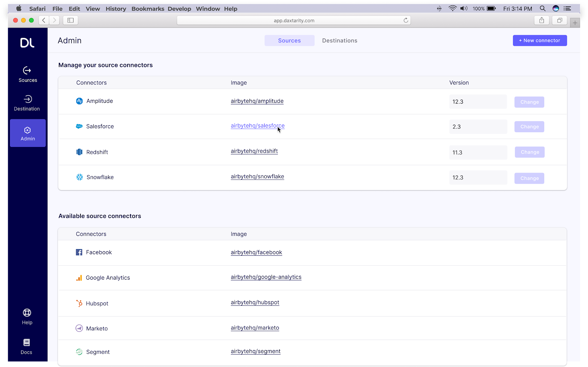Image resolution: width=588 pixels, height=367 pixels.
Task: Edit the Snowflake version field
Action: 478,177
